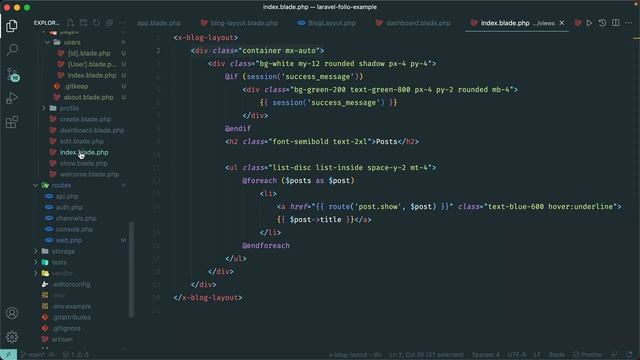
Task: Open the timeline history icon in editor toolbar
Action: (602, 23)
